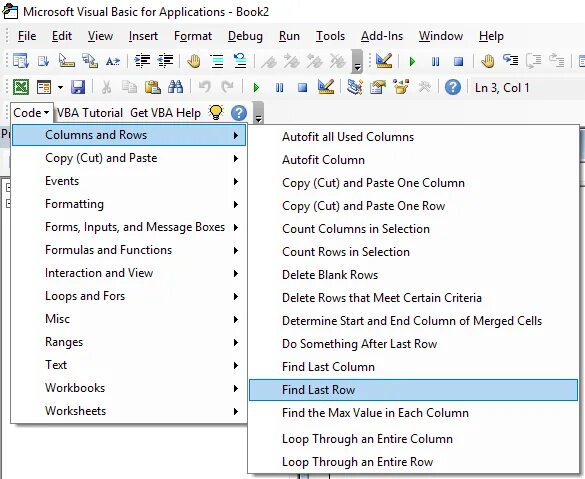Viewport: 585px width, 479px height.
Task: Open the Debug menu
Action: pyautogui.click(x=245, y=36)
